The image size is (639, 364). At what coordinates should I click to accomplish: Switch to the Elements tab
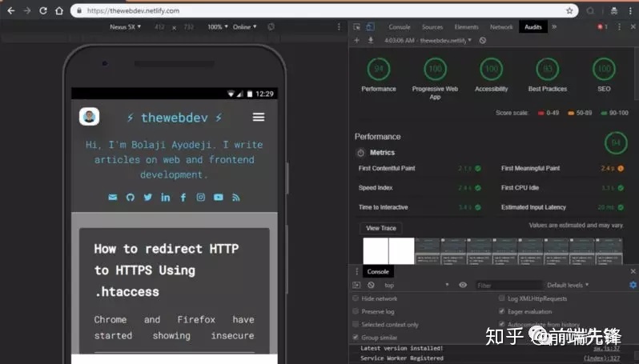pos(467,27)
